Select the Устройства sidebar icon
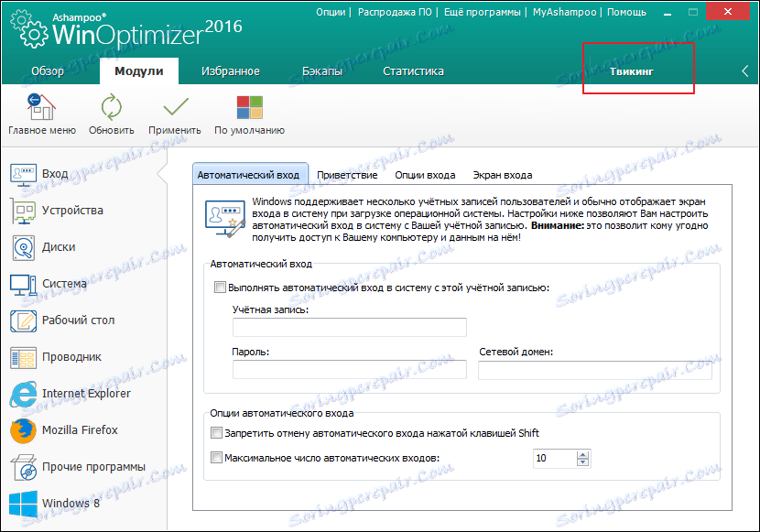 pos(25,210)
